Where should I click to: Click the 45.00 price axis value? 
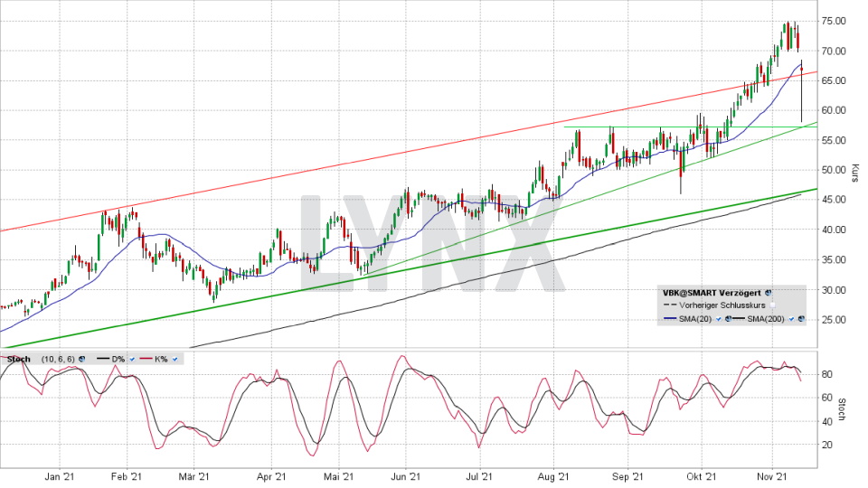tap(835, 200)
